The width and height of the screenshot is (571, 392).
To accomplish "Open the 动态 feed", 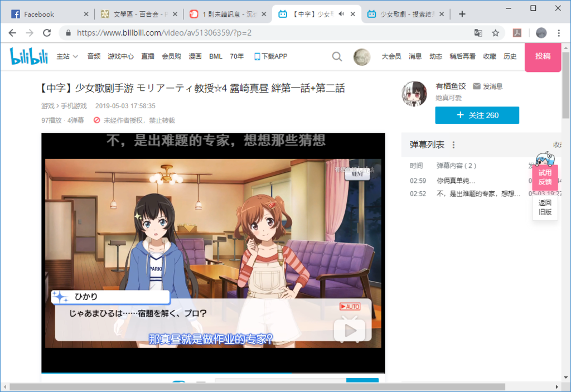I will [x=435, y=56].
